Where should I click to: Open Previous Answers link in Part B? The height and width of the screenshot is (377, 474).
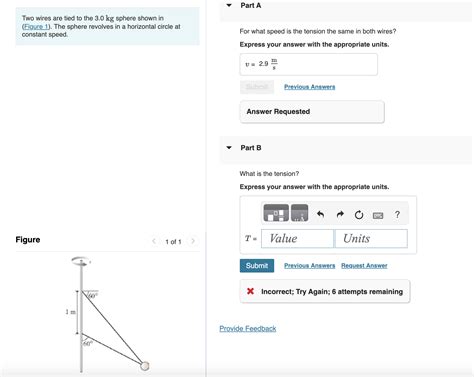[x=309, y=266]
